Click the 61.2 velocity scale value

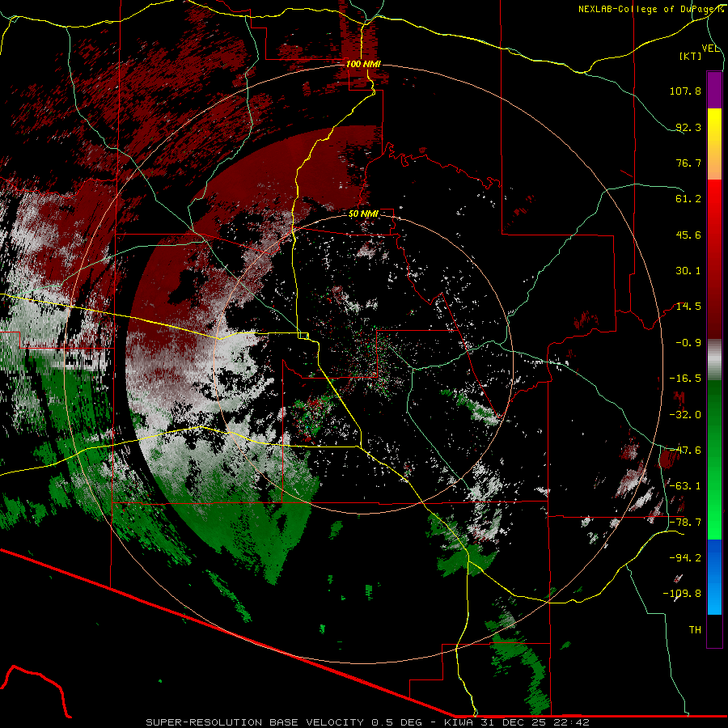pos(688,199)
